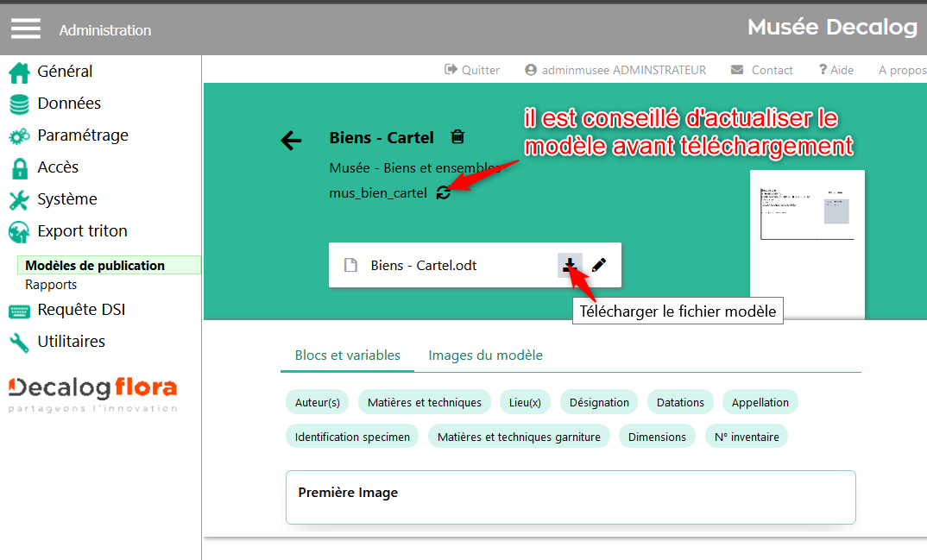Click the Aide question mark icon
The width and height of the screenshot is (927, 560).
(823, 70)
